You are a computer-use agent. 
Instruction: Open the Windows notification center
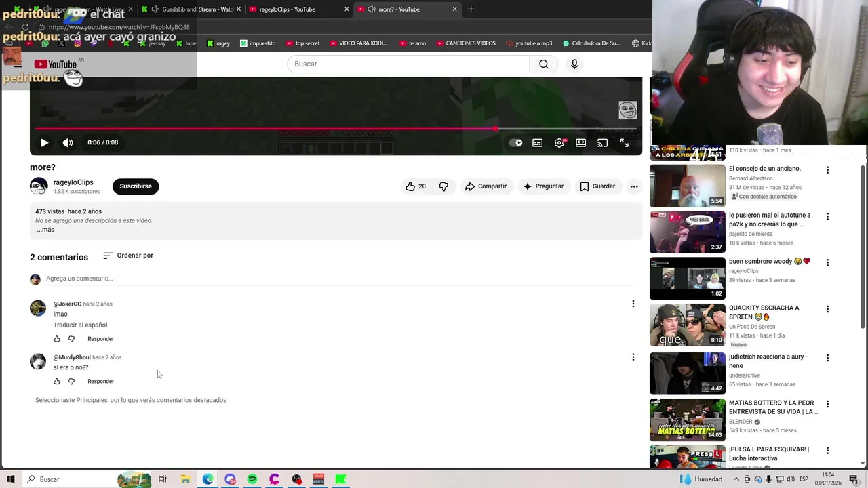click(854, 479)
